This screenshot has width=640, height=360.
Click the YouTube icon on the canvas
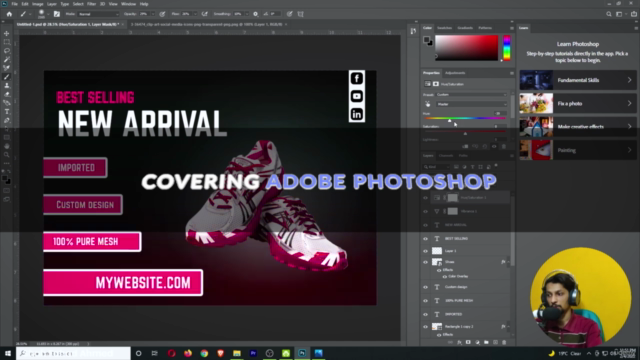[x=357, y=96]
